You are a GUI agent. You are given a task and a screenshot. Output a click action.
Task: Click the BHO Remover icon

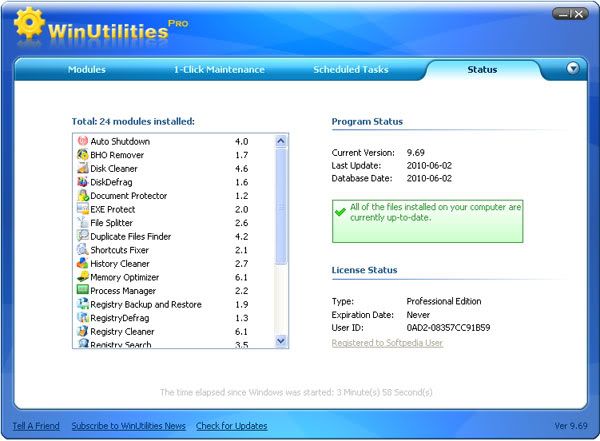click(83, 155)
